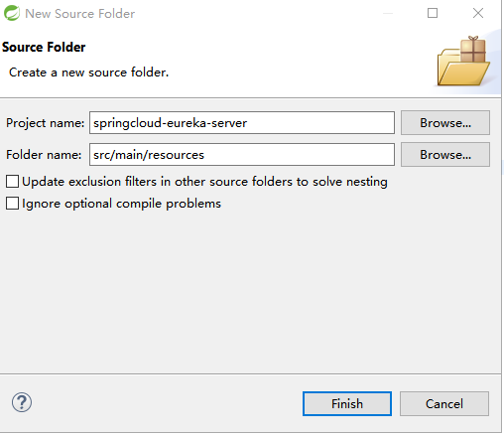The image size is (504, 437).
Task: Browse for a folder next to Folder name
Action: (x=445, y=155)
